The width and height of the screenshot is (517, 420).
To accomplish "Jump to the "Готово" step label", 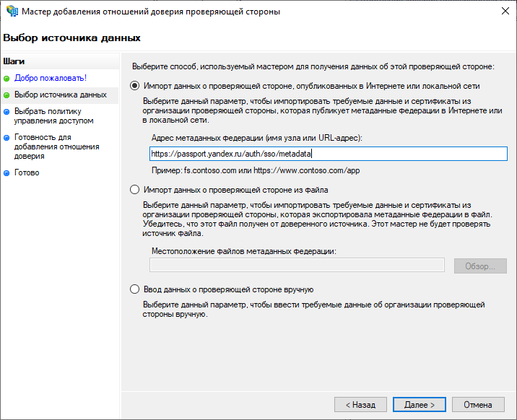I will 27,173.
